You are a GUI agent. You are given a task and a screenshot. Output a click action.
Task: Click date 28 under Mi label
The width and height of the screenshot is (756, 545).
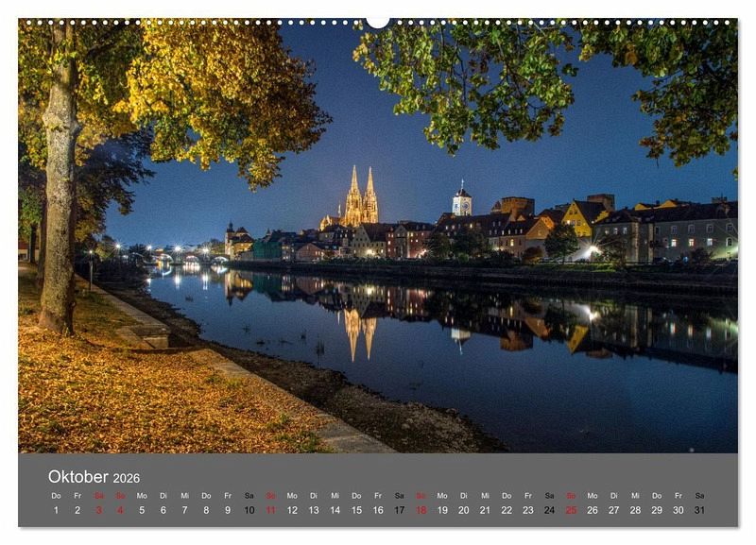coord(635,510)
